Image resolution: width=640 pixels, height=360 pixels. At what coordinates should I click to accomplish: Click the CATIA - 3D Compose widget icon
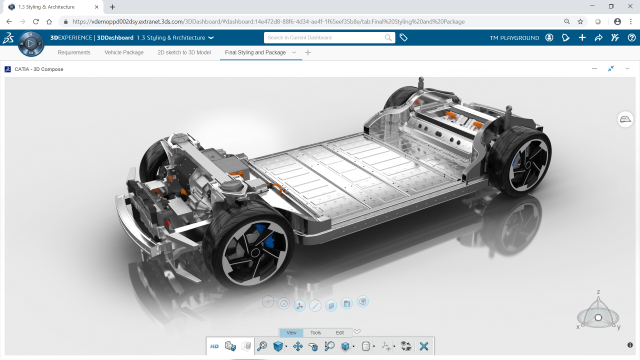click(8, 69)
